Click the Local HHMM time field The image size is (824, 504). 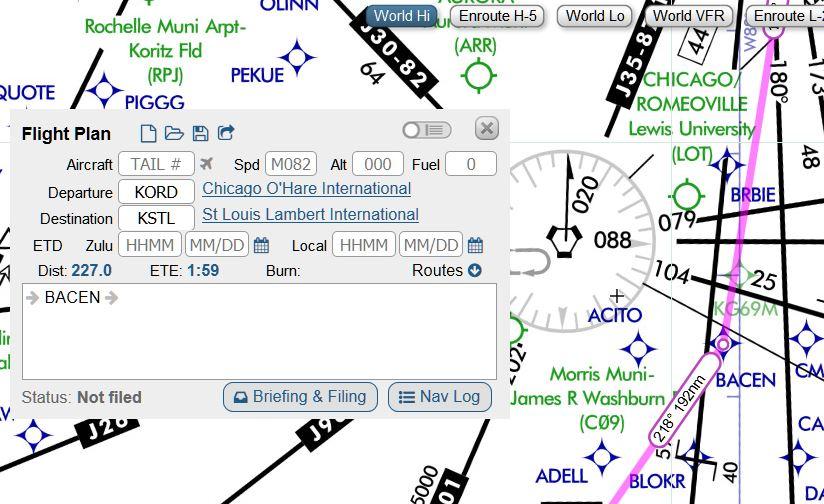click(364, 245)
